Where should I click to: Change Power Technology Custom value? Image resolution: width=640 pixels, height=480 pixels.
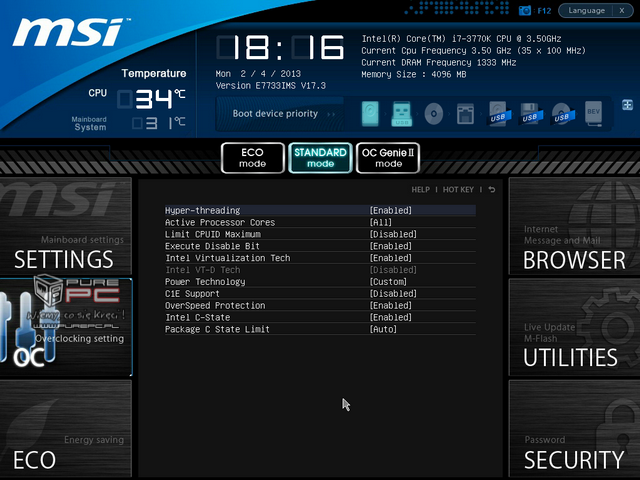click(388, 282)
